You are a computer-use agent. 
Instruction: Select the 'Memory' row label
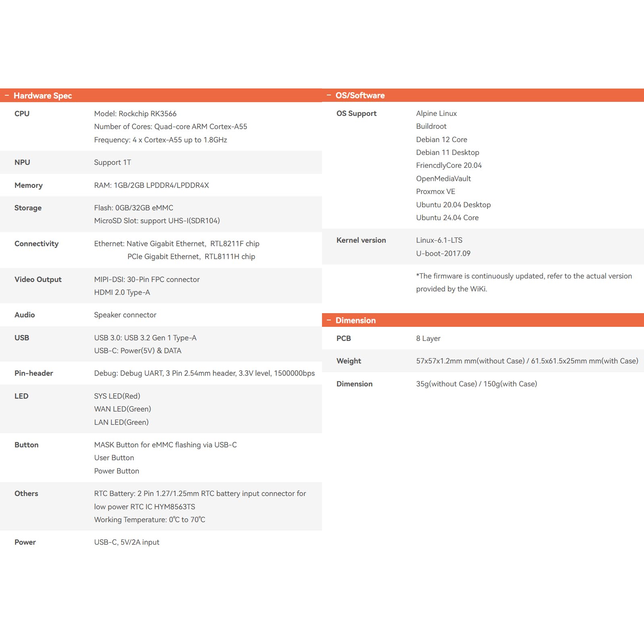(29, 185)
